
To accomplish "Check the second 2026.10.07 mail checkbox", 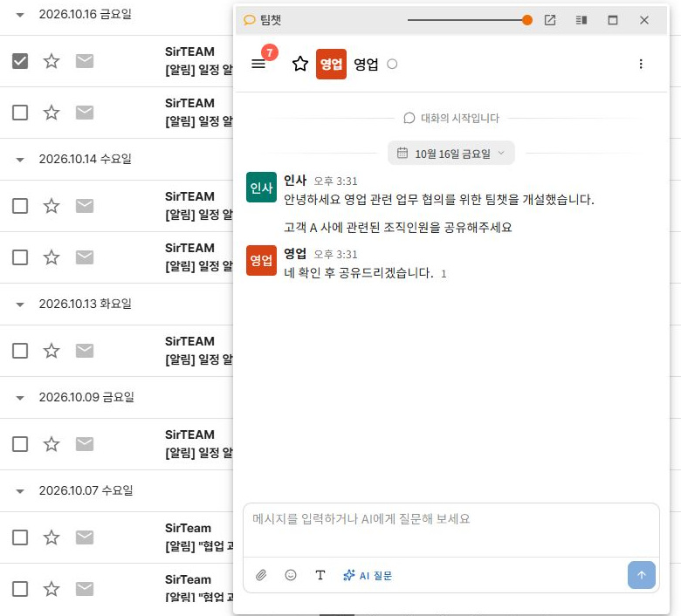I will click(20, 589).
